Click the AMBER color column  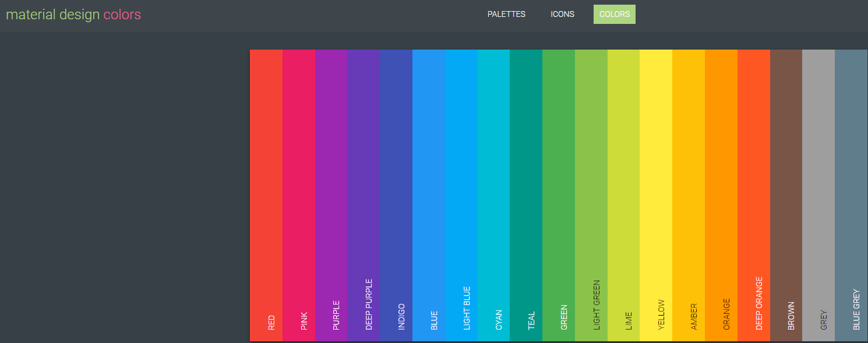pos(689,195)
